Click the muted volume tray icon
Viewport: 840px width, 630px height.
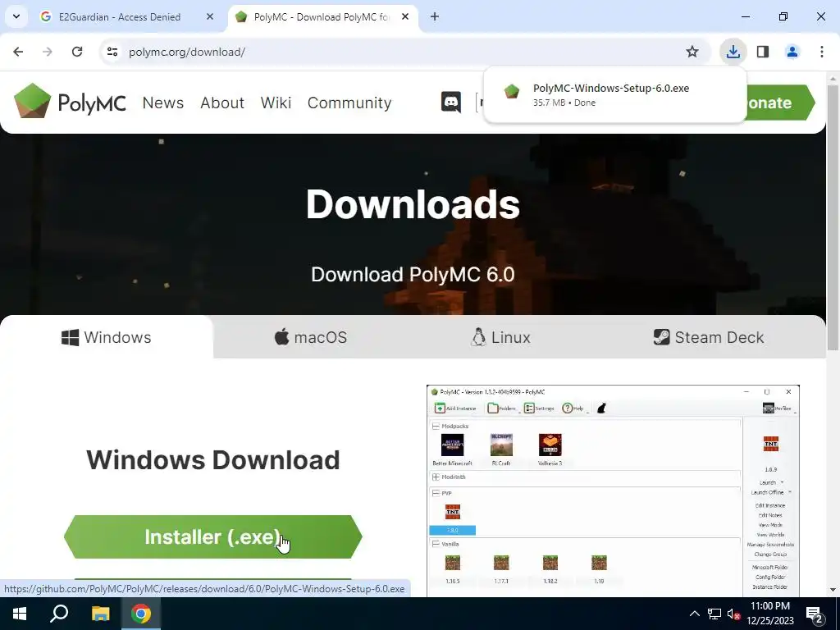(x=734, y=614)
